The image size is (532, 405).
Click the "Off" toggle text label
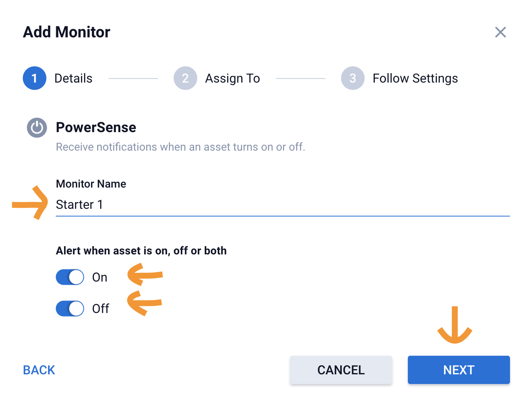[x=101, y=309]
